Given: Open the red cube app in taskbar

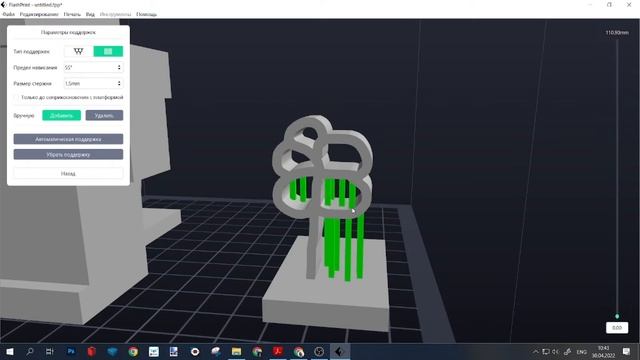Looking at the screenshot, I should click(91, 351).
